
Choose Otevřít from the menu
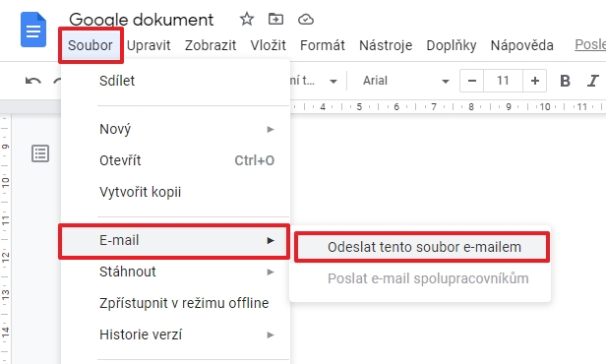[x=175, y=160]
